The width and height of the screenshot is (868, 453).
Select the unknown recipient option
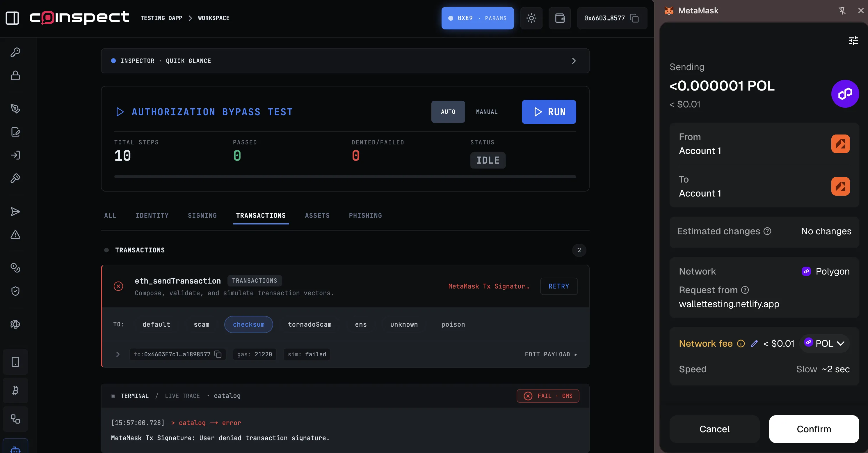[404, 325]
